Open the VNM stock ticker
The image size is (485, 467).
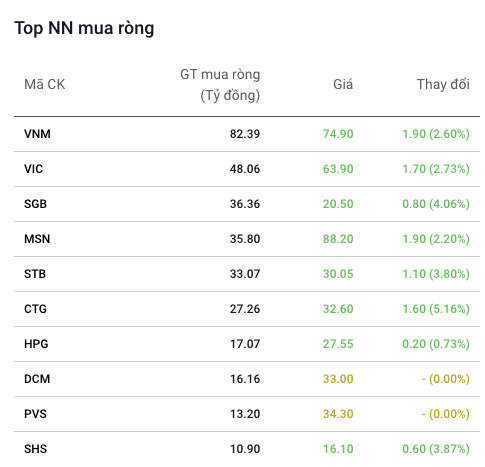pos(37,134)
